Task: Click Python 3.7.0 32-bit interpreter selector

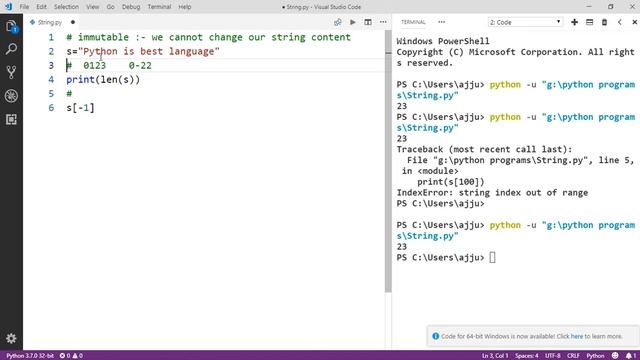Action: pyautogui.click(x=30, y=356)
